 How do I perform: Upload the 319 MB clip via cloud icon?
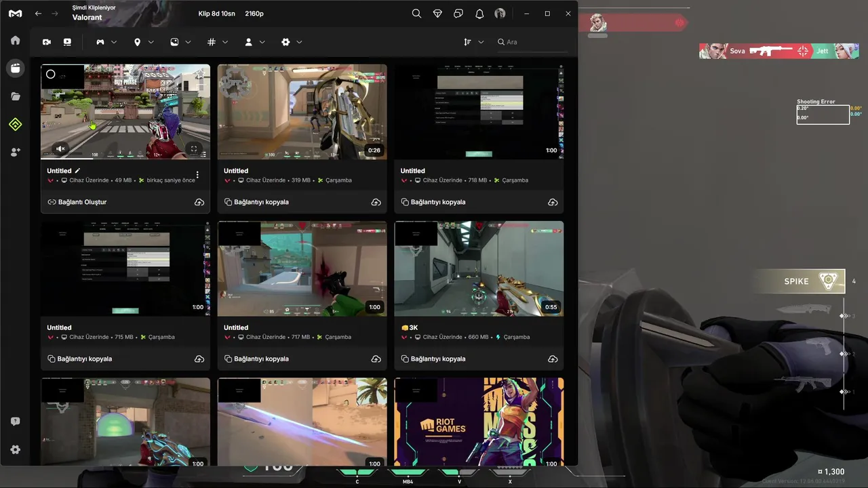376,202
